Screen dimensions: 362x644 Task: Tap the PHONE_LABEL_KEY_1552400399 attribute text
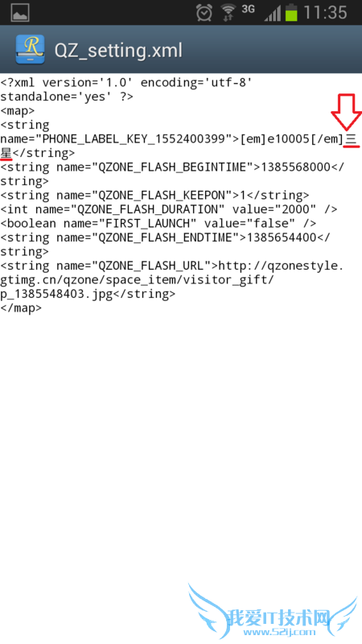pyautogui.click(x=134, y=138)
